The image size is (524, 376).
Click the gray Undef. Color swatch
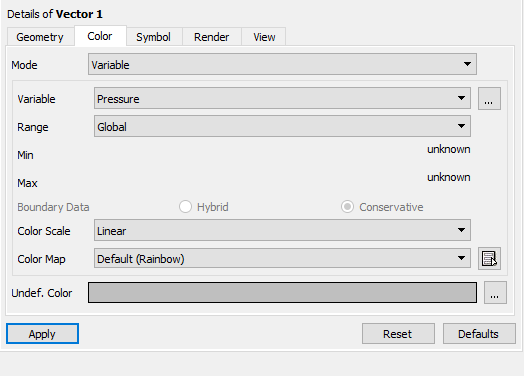pos(282,292)
